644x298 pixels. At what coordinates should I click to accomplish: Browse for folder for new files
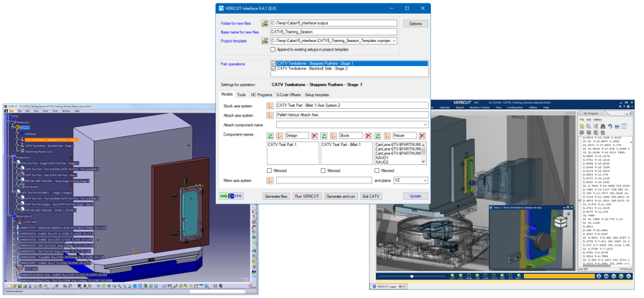tap(265, 24)
